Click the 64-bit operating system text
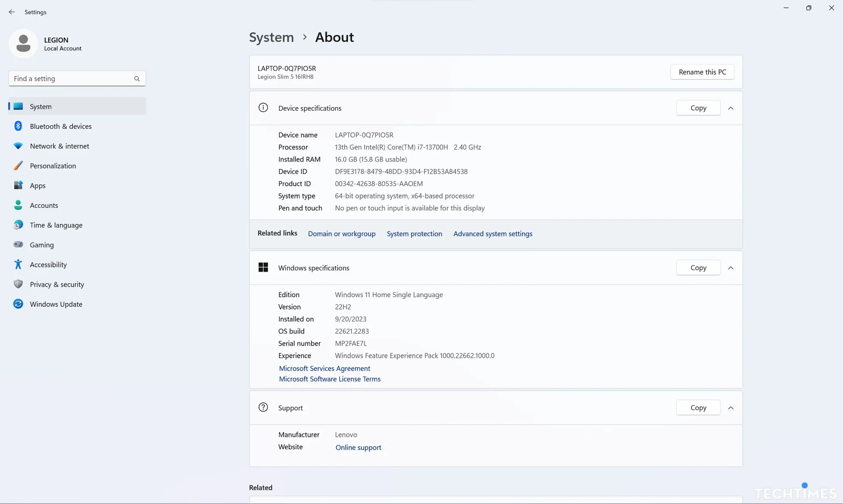Viewport: 843px width, 504px height. pyautogui.click(x=405, y=196)
